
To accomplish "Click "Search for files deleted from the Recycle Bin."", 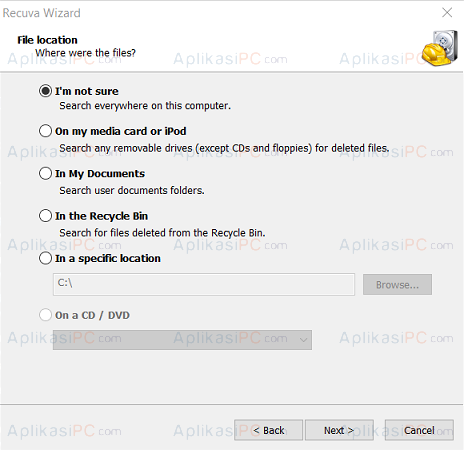I will pyautogui.click(x=162, y=233).
